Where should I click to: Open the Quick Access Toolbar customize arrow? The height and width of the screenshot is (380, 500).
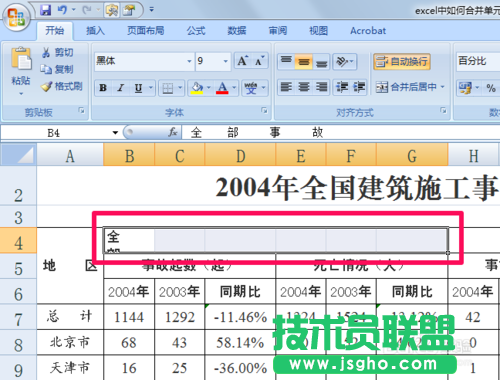point(152,10)
